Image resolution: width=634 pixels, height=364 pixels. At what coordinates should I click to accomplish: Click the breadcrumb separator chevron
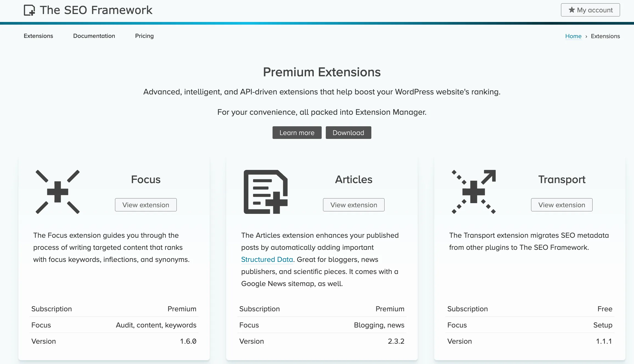coord(587,36)
